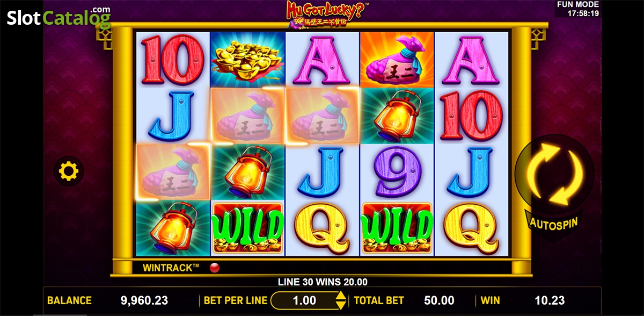This screenshot has width=644, height=316.
Task: Click the Bet Per Line 1.00 value field
Action: coord(304,300)
